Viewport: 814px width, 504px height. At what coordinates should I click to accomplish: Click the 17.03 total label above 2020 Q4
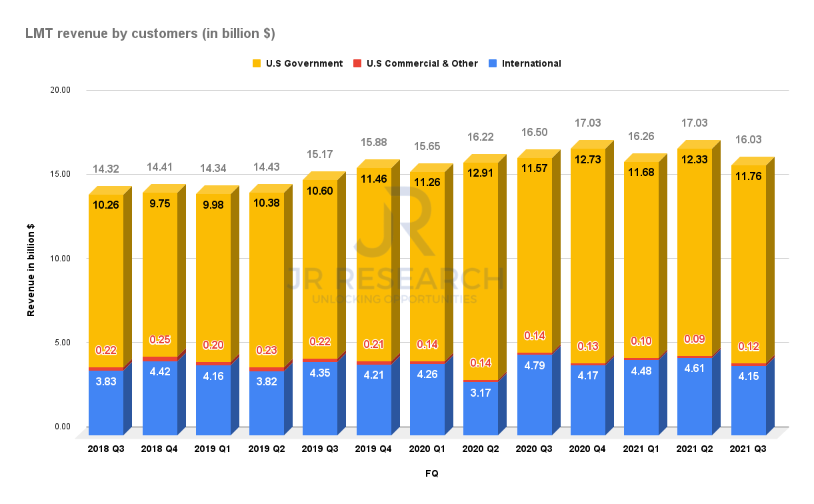pos(589,123)
